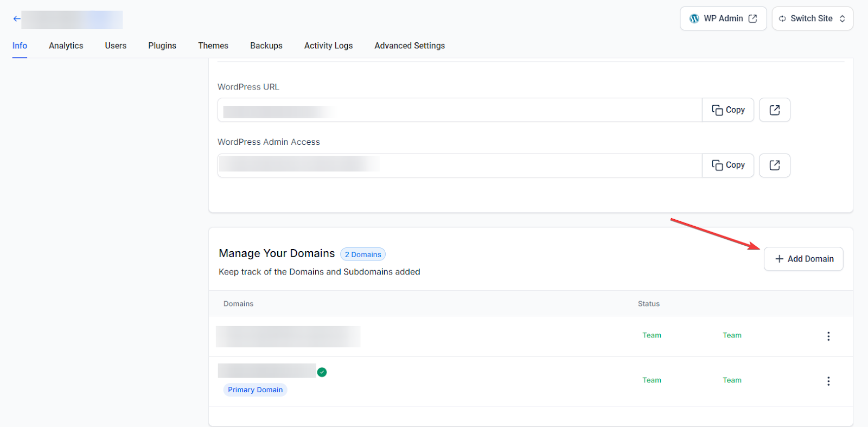Switch to Advanced Settings tab

point(409,46)
